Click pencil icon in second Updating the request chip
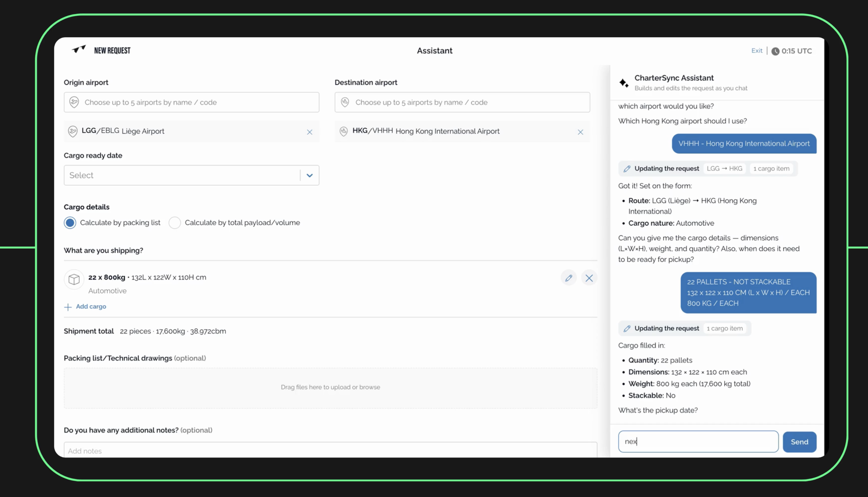868x497 pixels. tap(627, 328)
